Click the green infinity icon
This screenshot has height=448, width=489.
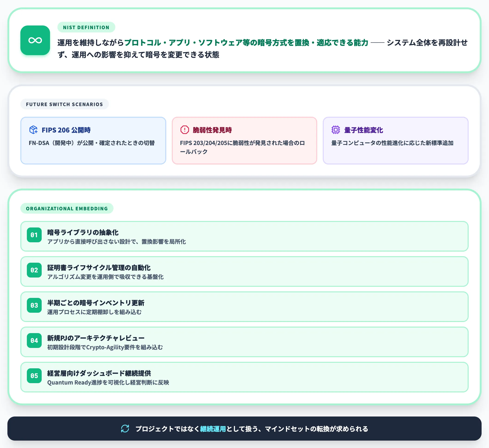(35, 40)
